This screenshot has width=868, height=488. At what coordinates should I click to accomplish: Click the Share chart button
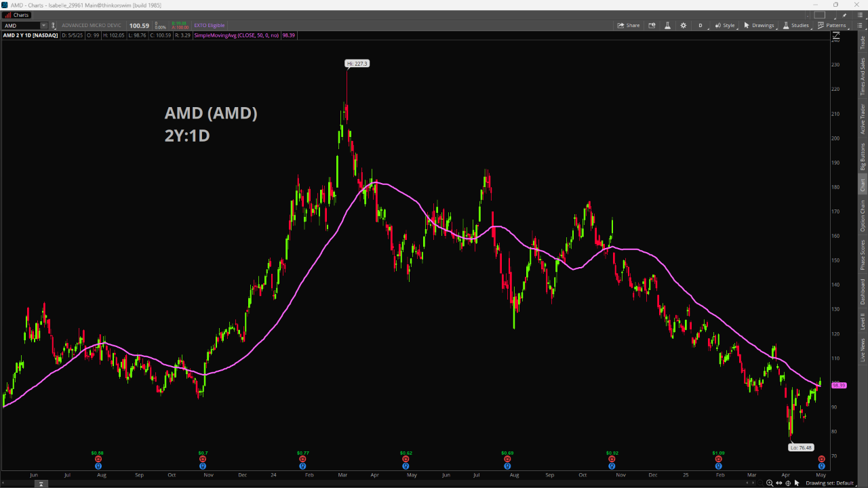click(x=628, y=25)
